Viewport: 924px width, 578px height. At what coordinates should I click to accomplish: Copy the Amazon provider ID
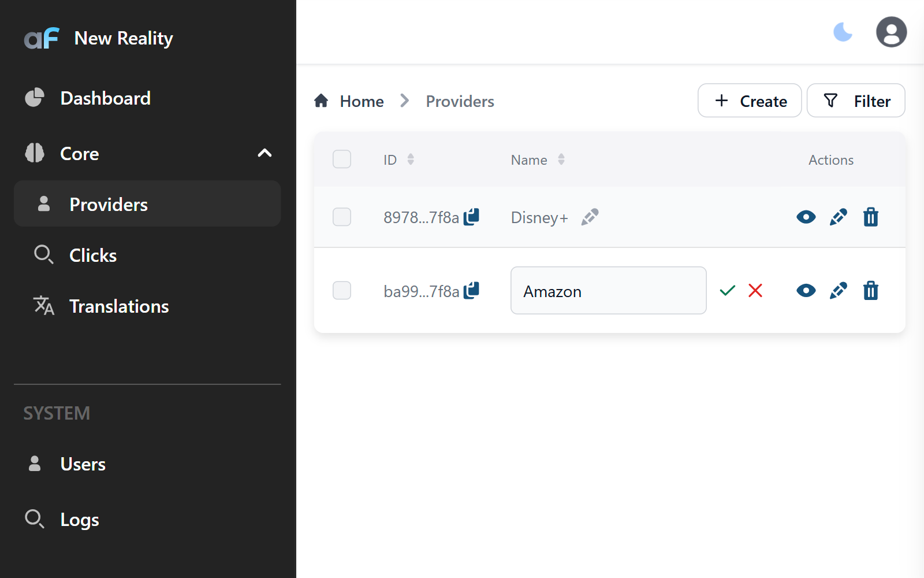[x=472, y=291]
